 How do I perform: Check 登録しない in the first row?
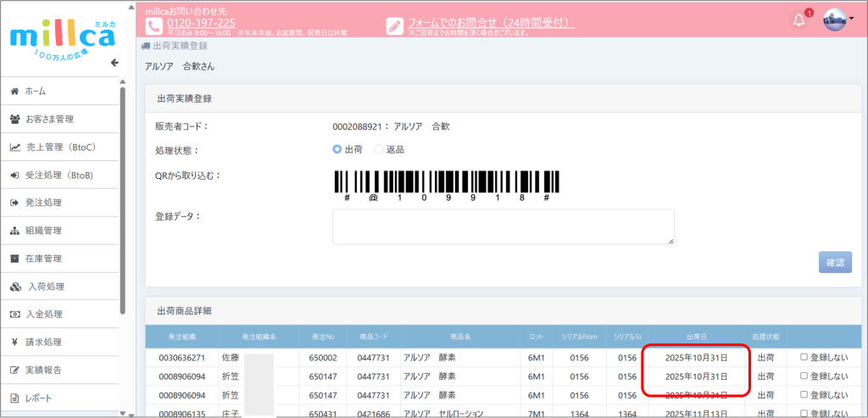804,357
